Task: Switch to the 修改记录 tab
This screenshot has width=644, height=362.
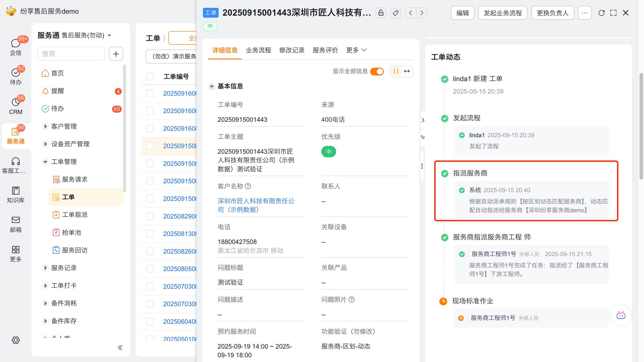Action: point(292,50)
